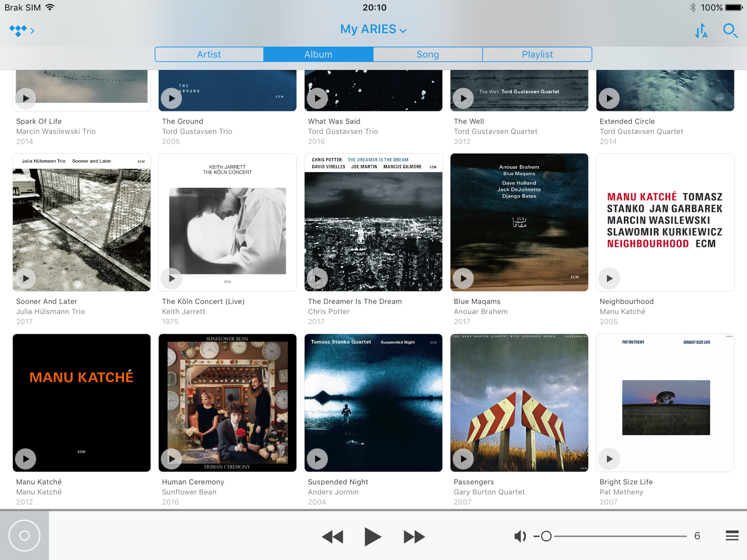Image resolution: width=747 pixels, height=560 pixels.
Task: Mute with the speaker volume icon
Action: (520, 536)
